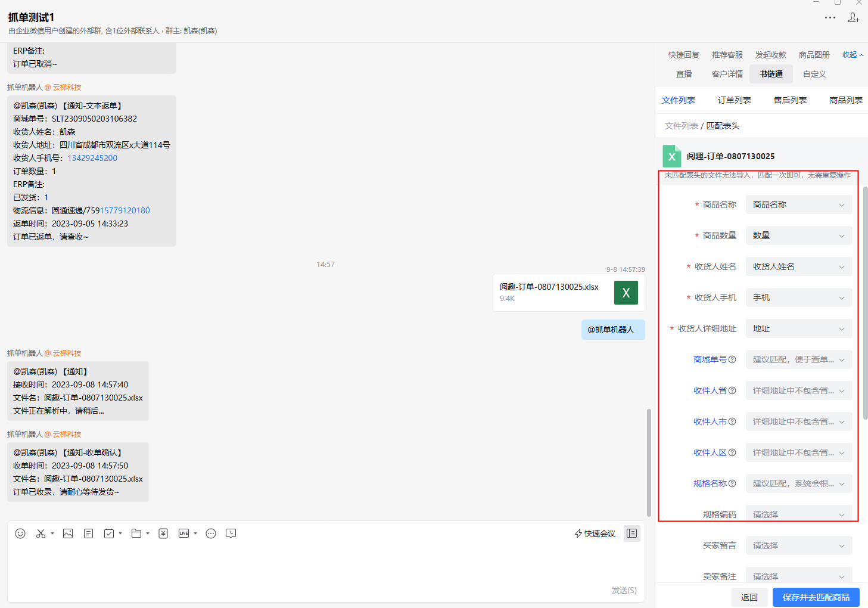
Task: Click tracking number 15779120180 link
Action: [x=125, y=210]
